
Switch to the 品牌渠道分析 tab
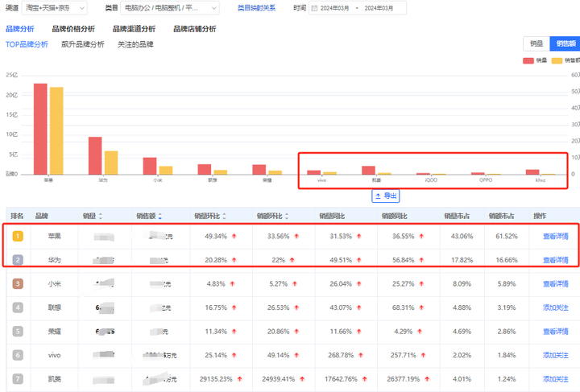[x=134, y=29]
